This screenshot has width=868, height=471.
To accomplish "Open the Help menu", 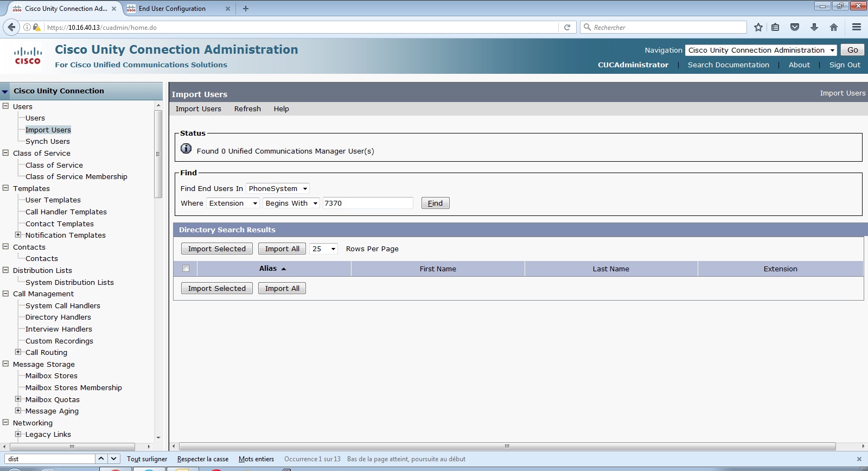I will click(x=281, y=109).
